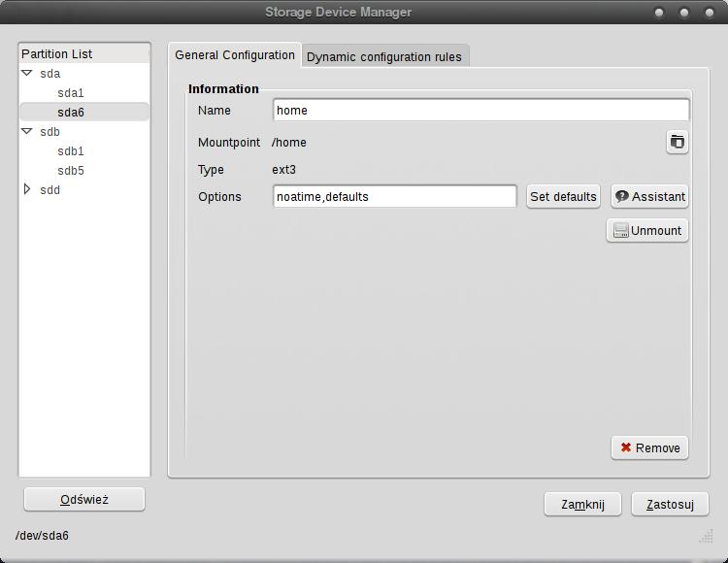
Task: Click the Assistant speech bubble icon
Action: [621, 197]
